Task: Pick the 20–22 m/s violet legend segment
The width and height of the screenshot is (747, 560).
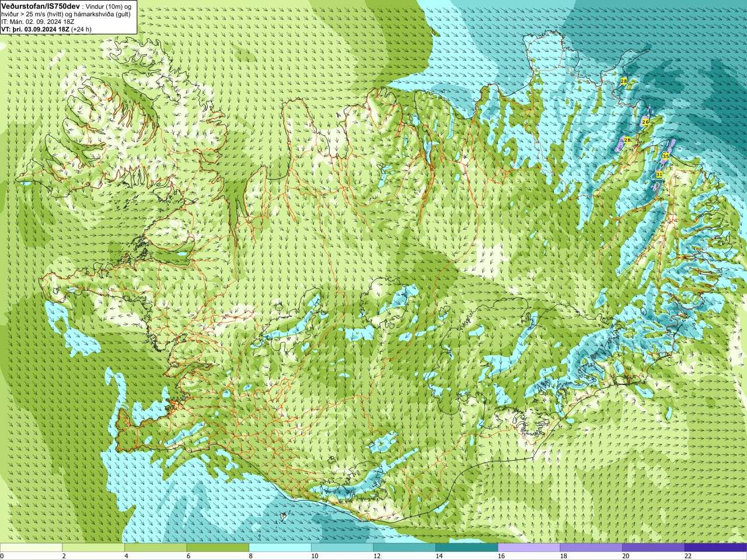Action: (x=654, y=548)
